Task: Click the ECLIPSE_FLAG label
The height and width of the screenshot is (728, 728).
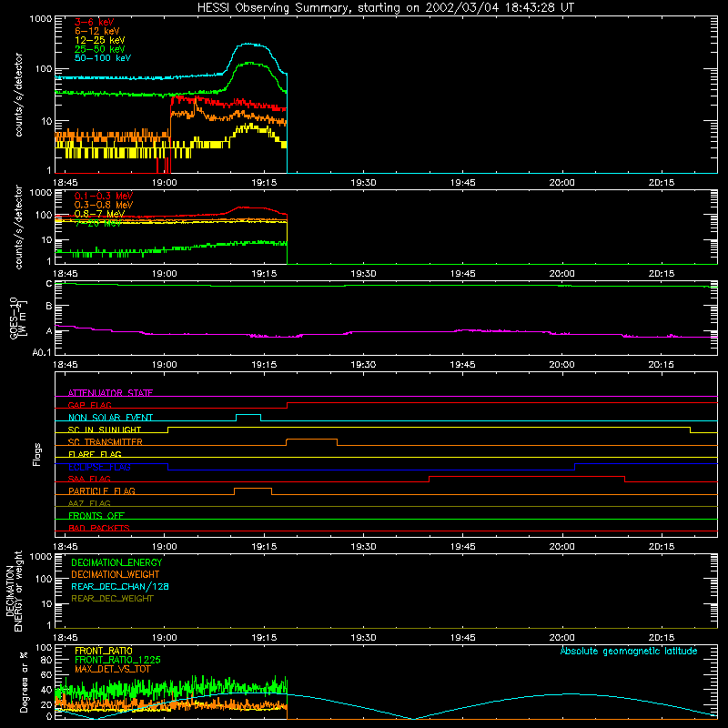Action: [x=99, y=467]
